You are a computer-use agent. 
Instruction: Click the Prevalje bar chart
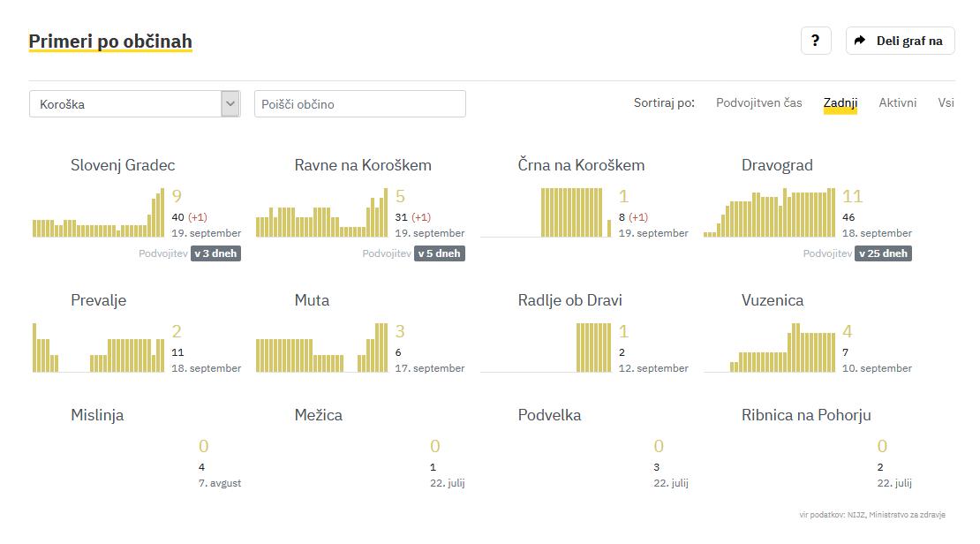[98, 348]
